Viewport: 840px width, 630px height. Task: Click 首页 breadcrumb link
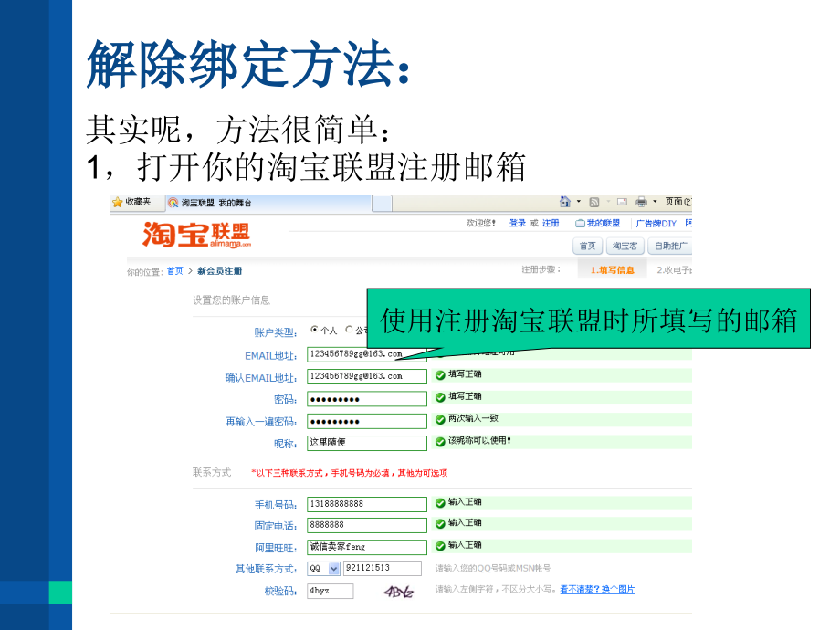tap(174, 271)
